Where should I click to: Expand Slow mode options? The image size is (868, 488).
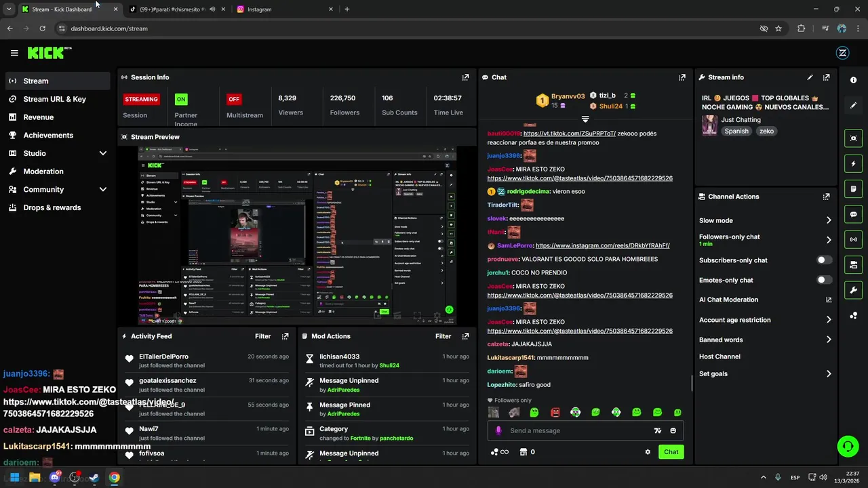(829, 220)
